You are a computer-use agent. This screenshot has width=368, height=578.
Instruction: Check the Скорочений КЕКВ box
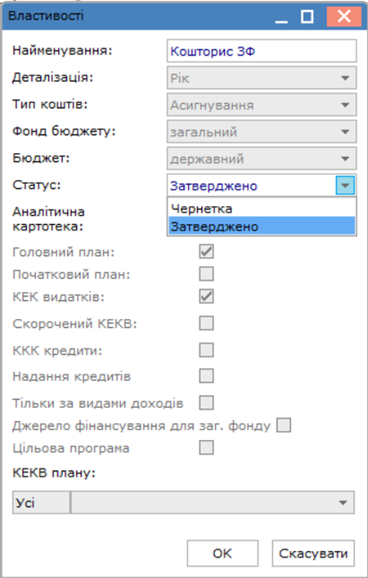(206, 323)
